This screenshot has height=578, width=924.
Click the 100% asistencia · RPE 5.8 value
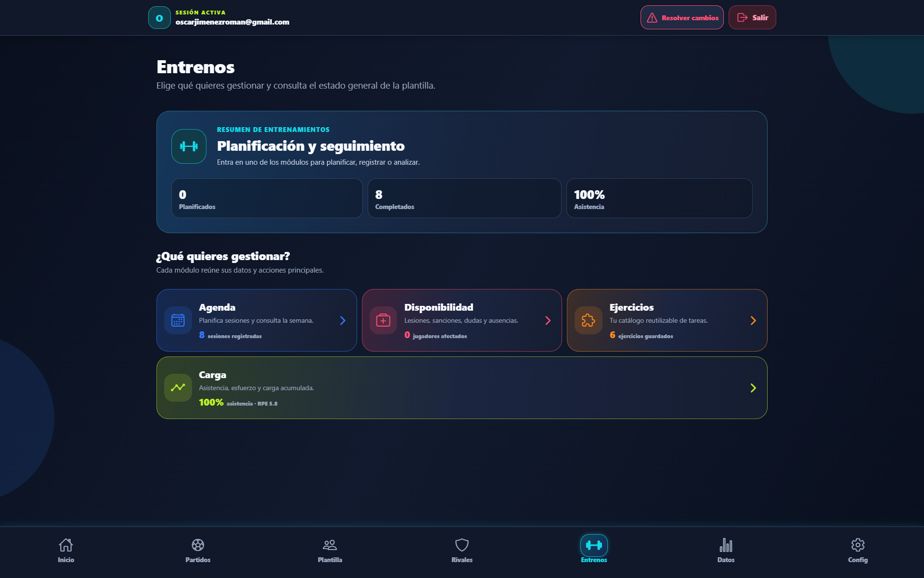238,403
